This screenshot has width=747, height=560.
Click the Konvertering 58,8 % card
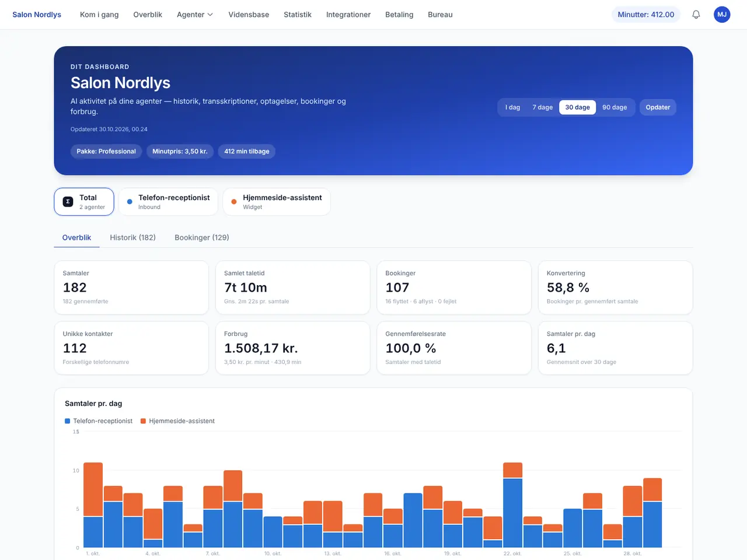coord(615,288)
